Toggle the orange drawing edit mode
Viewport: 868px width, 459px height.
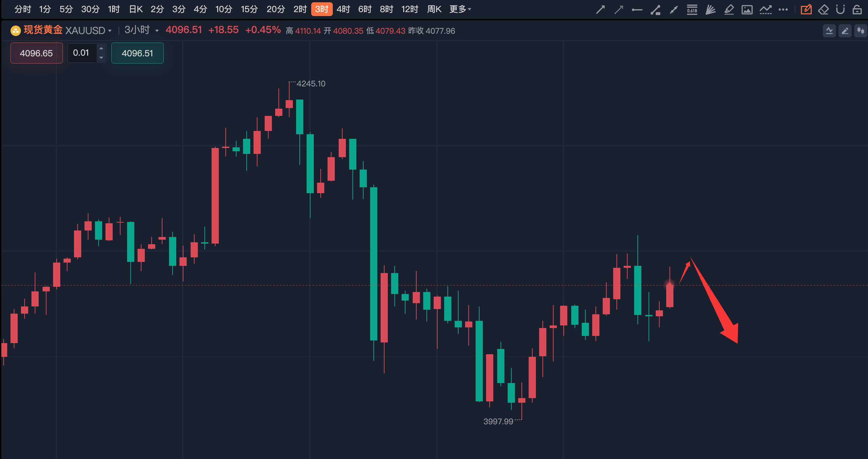tap(806, 9)
